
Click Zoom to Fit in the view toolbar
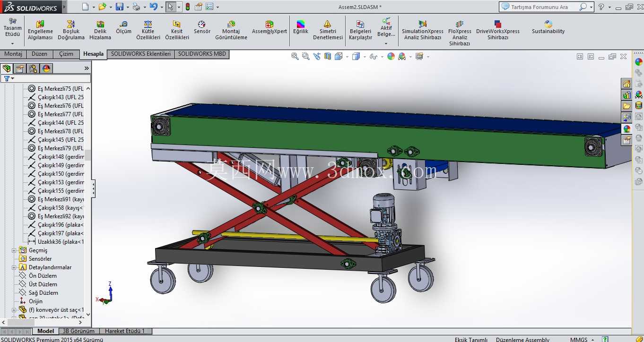click(x=295, y=56)
